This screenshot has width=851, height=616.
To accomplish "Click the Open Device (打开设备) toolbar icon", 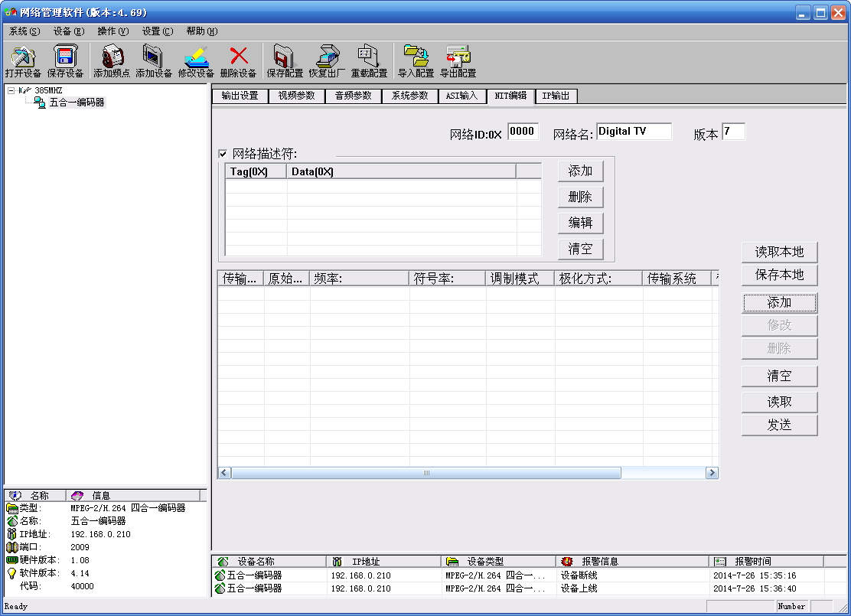I will (23, 56).
